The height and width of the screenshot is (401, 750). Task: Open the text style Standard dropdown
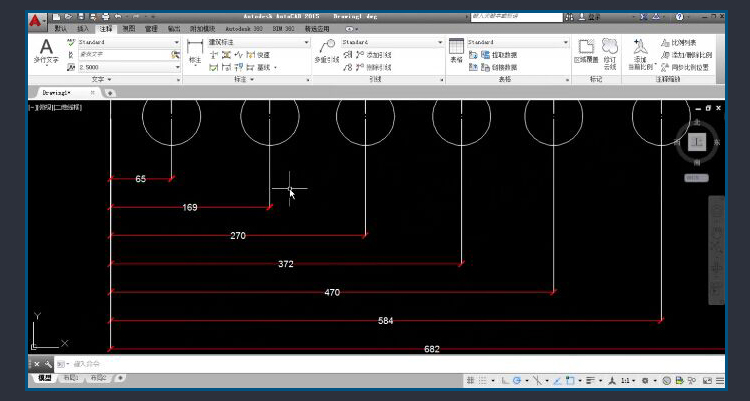pos(129,42)
